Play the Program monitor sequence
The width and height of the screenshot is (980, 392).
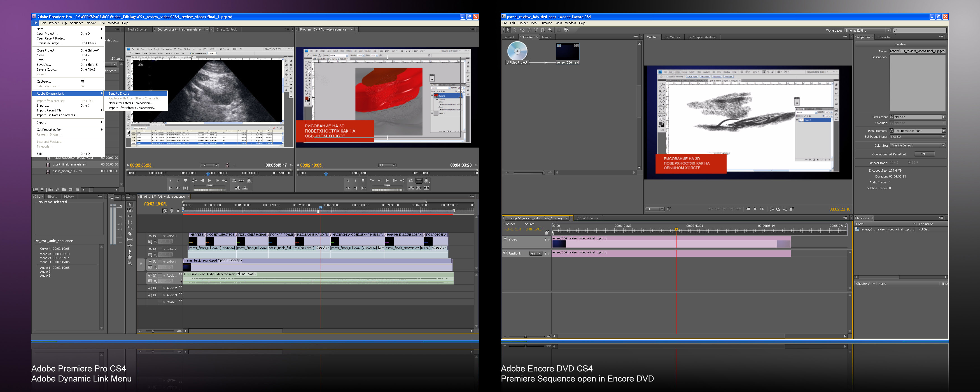point(387,181)
